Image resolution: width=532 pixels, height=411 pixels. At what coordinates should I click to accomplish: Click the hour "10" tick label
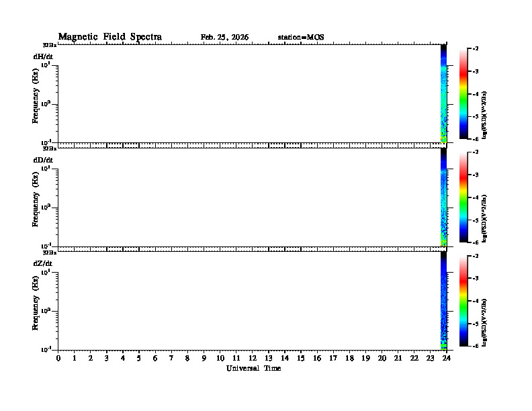point(220,359)
